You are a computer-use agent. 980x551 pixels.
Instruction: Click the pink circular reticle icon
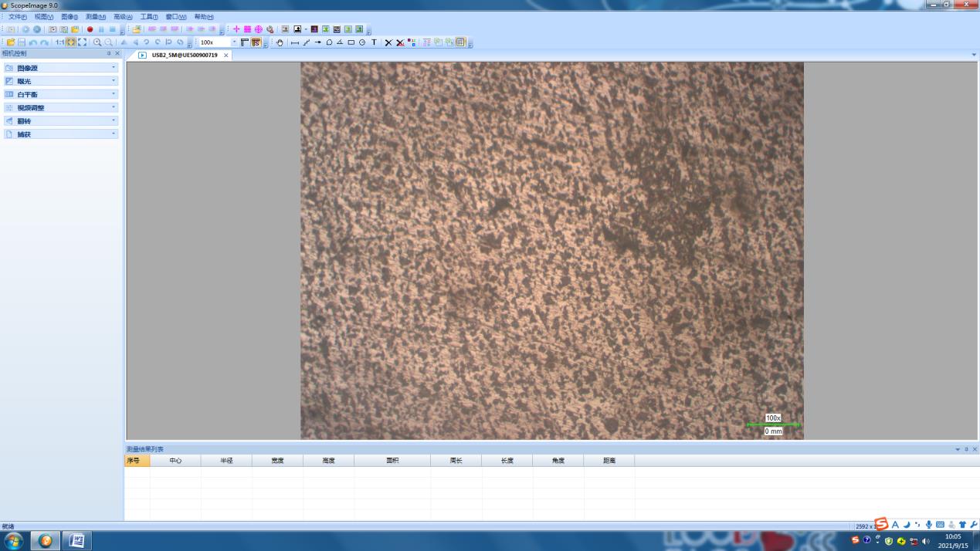(259, 29)
